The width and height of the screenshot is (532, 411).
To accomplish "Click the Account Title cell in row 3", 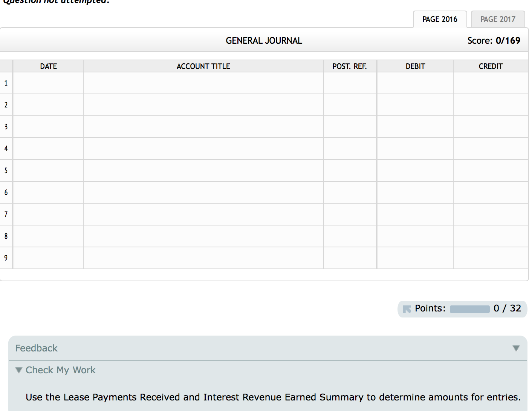I will [x=203, y=127].
